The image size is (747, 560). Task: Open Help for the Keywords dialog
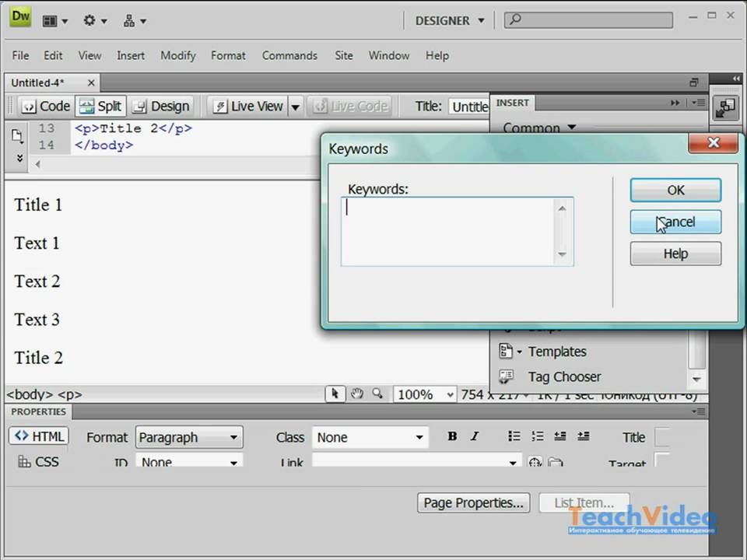point(675,254)
